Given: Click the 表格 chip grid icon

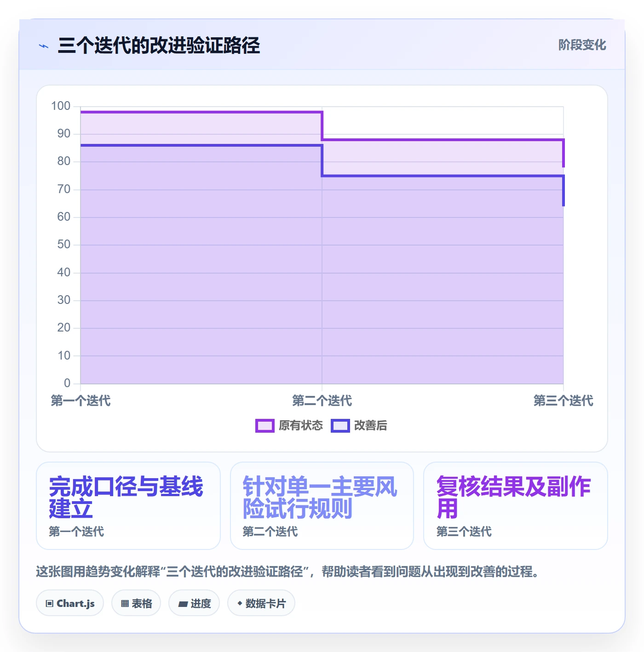Looking at the screenshot, I should click(125, 604).
